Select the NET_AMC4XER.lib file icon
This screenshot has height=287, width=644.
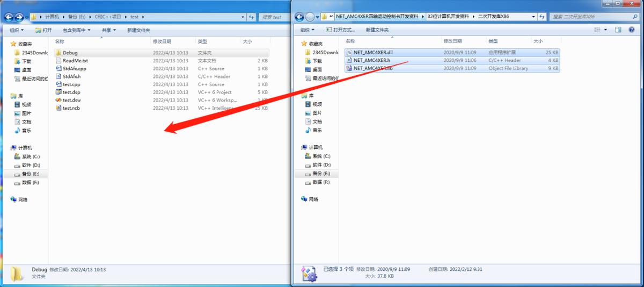click(349, 68)
